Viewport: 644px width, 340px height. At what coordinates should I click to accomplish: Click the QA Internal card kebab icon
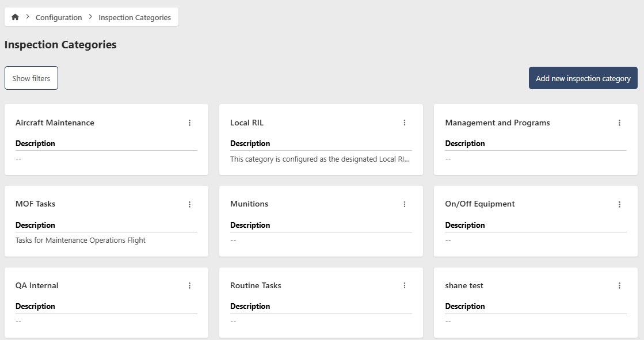click(190, 285)
